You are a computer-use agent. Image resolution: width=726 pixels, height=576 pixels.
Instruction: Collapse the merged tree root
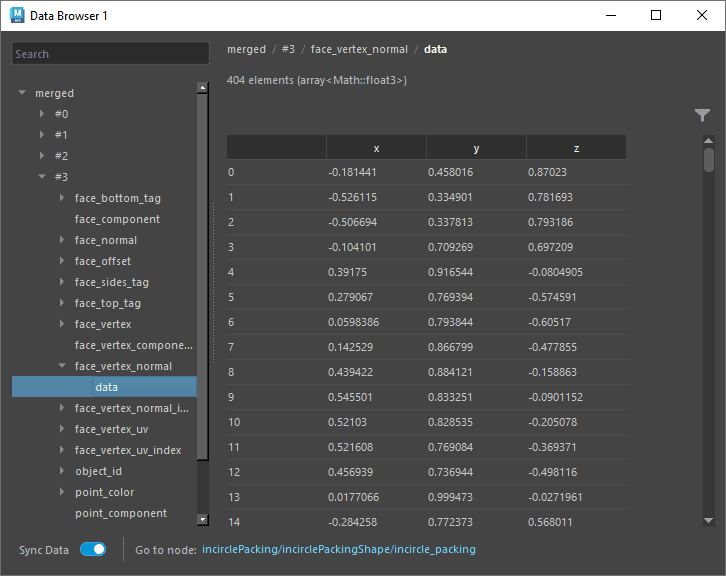(22, 93)
